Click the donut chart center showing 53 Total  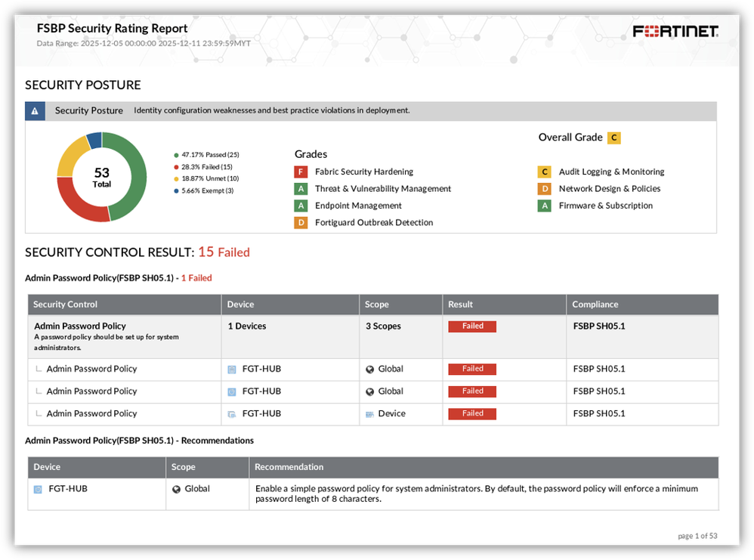click(102, 177)
